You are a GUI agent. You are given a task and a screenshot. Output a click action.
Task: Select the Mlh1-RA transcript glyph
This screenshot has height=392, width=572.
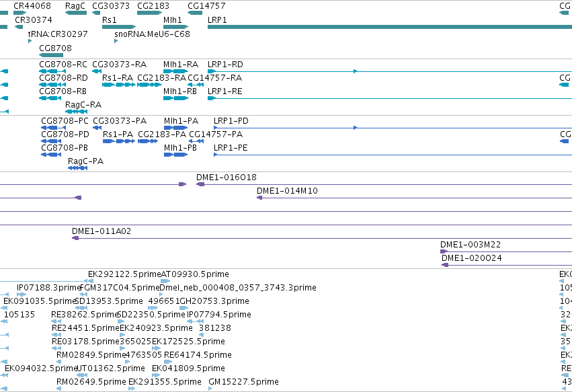coord(176,71)
